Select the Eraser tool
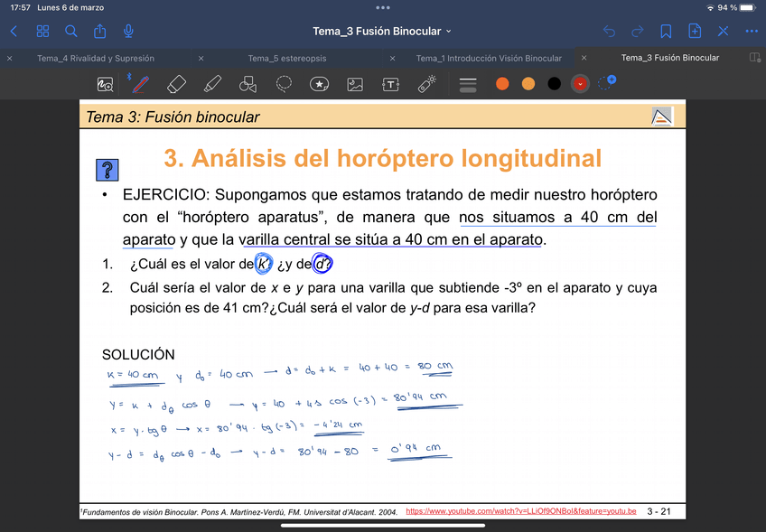The width and height of the screenshot is (766, 532). (x=176, y=84)
